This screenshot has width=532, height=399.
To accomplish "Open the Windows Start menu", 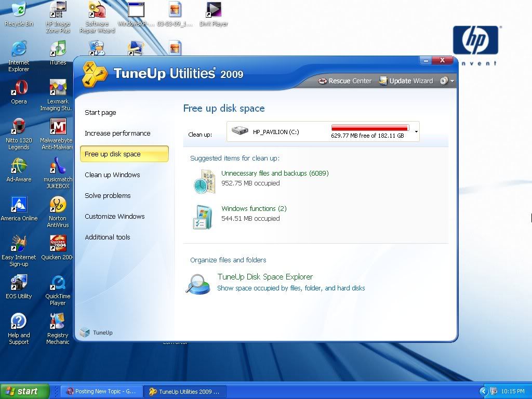I will [24, 391].
